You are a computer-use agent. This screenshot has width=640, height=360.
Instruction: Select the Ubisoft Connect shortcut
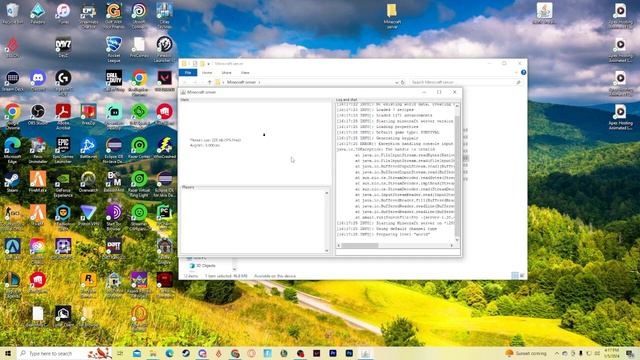coord(139,15)
